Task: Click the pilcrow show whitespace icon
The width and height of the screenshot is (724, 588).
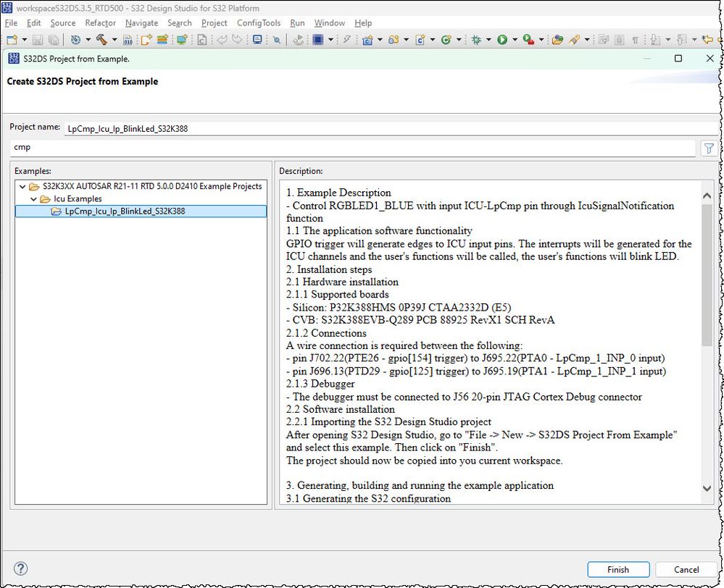Action: [x=636, y=41]
